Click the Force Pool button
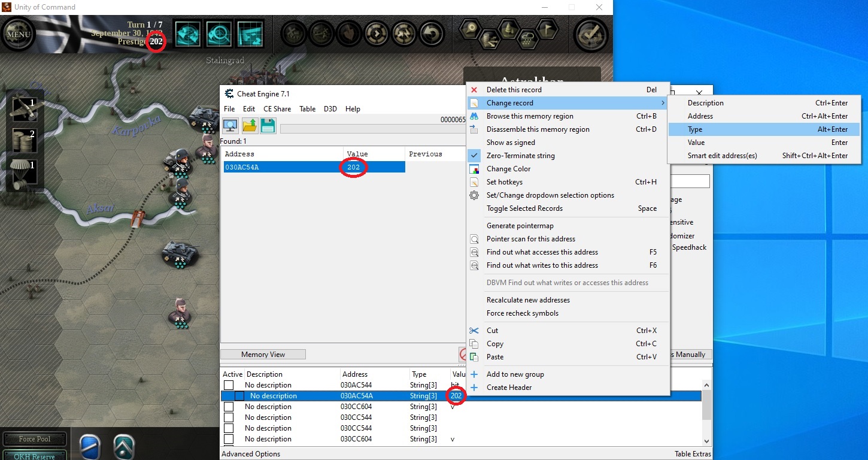 click(x=35, y=439)
